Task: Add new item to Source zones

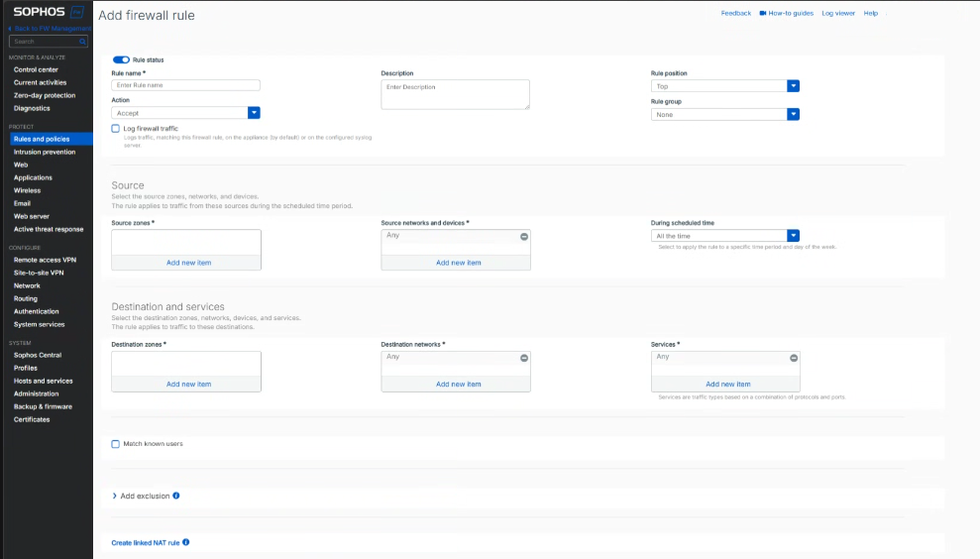Action: [188, 263]
